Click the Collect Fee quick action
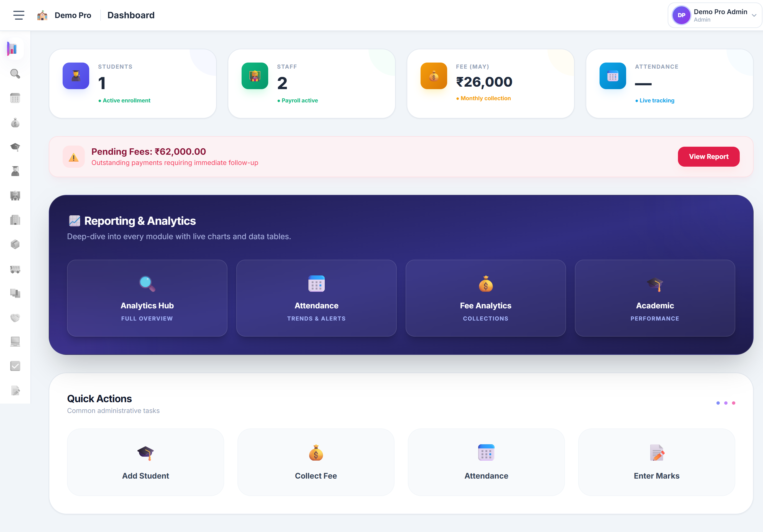The width and height of the screenshot is (763, 532). coord(316,462)
